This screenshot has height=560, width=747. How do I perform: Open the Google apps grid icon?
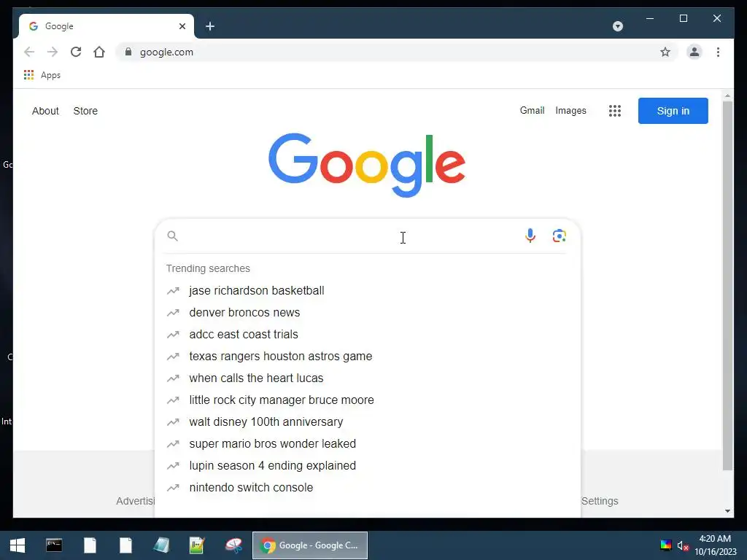tap(614, 111)
